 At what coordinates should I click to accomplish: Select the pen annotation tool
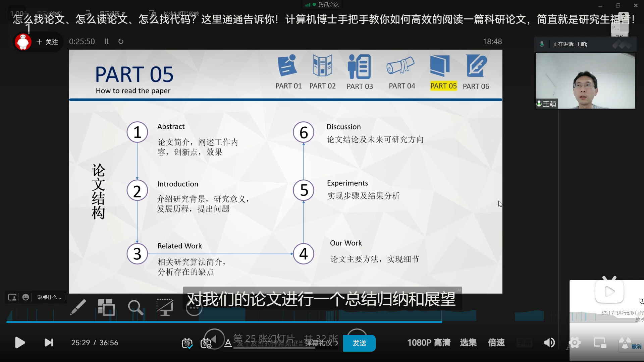point(78,307)
